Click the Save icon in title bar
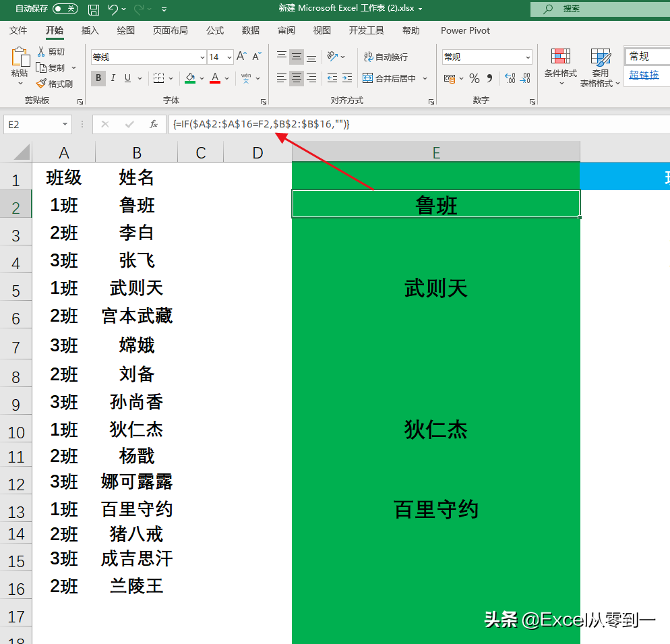670x644 pixels. click(93, 9)
